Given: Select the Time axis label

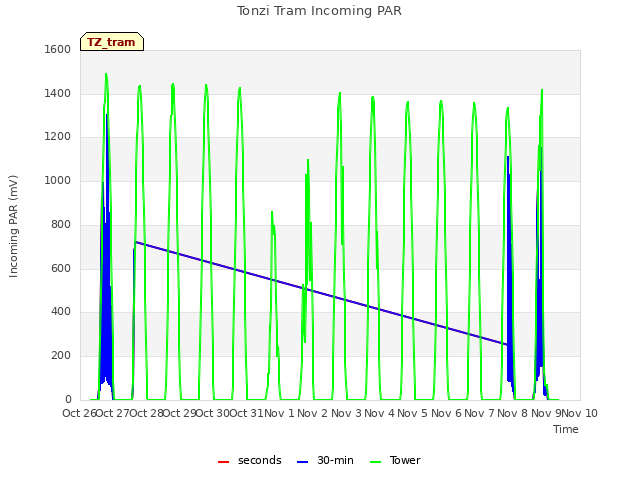Looking at the screenshot, I should [x=566, y=429].
